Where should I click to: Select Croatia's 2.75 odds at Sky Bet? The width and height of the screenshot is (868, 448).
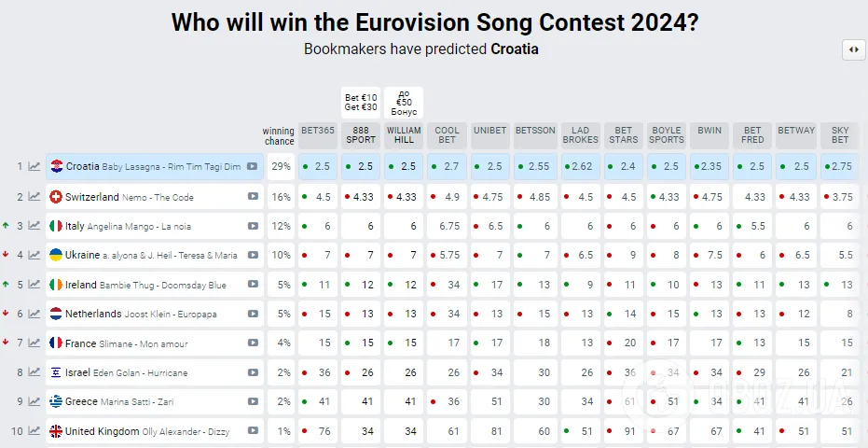[839, 167]
